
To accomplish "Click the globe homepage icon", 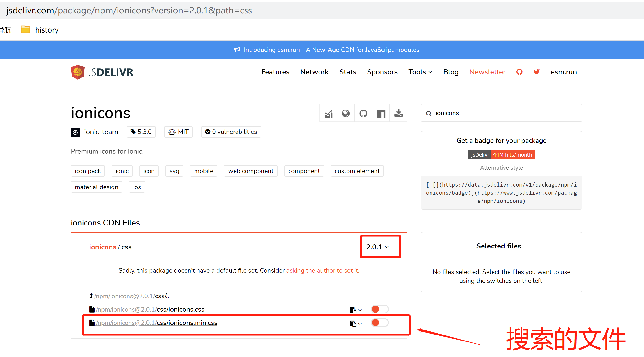I will (346, 113).
